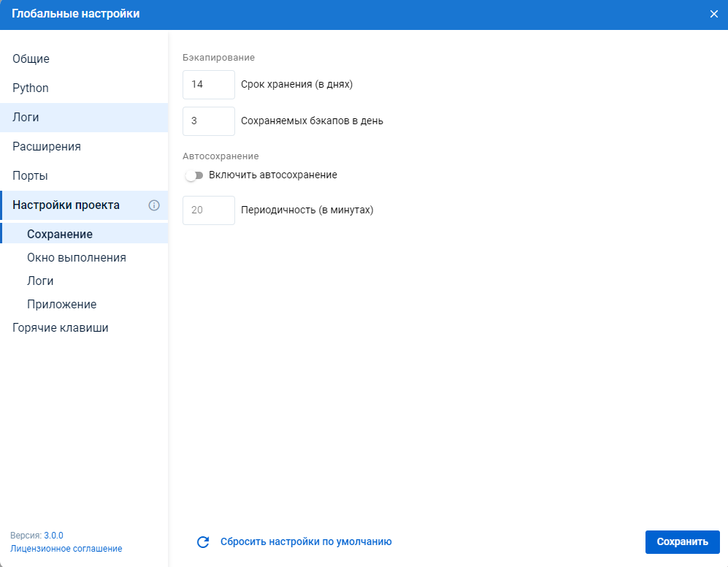728x567 pixels.
Task: Click the circular reset arrow icon
Action: (x=203, y=542)
